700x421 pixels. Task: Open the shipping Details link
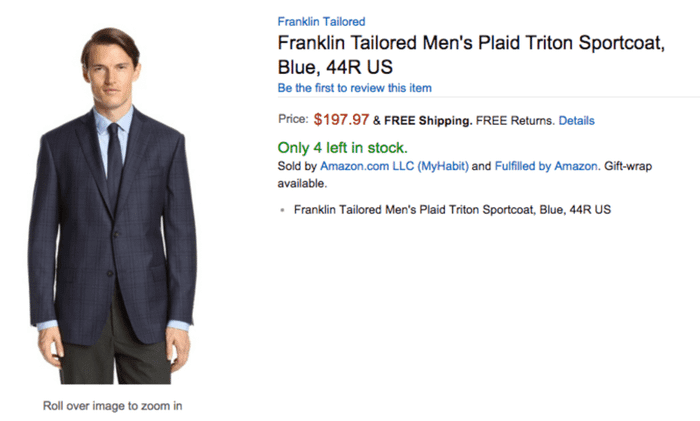point(576,121)
